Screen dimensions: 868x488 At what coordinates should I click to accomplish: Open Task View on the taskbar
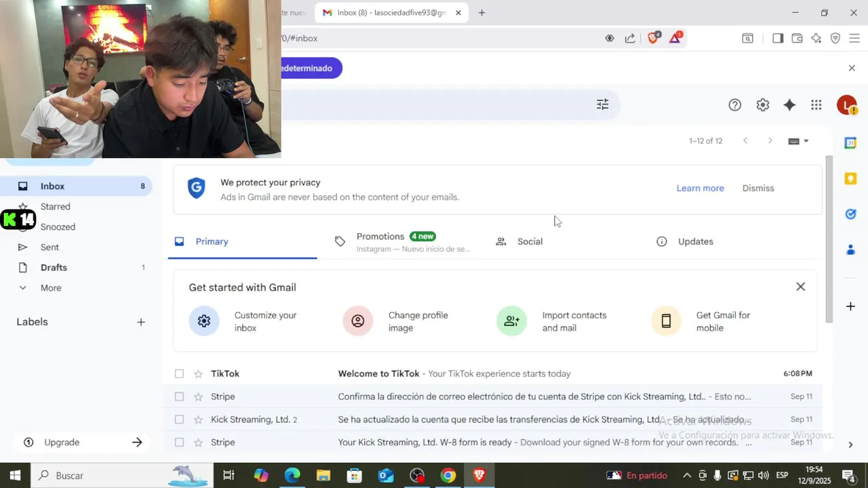tap(229, 476)
